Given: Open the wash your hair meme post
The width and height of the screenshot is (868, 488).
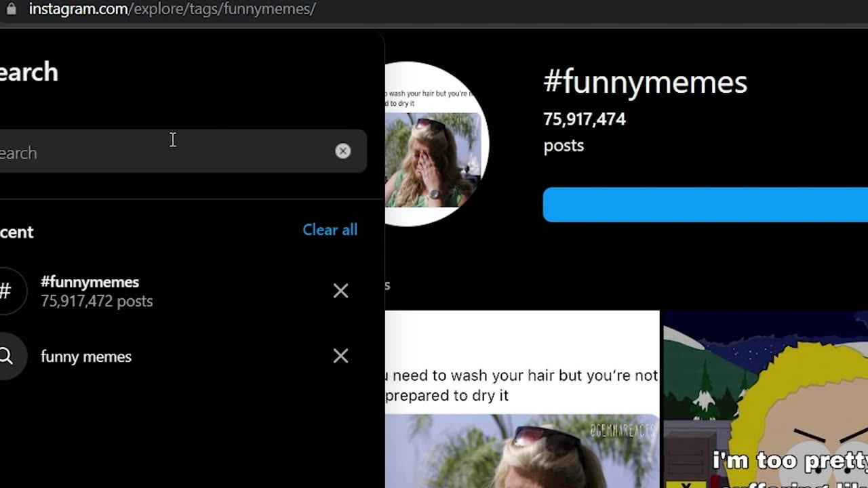Looking at the screenshot, I should [522, 399].
